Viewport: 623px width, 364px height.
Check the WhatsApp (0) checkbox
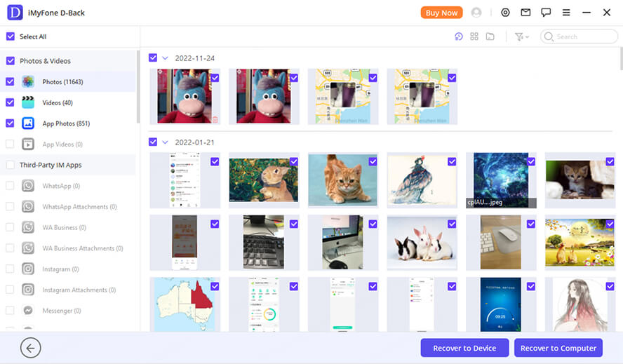click(11, 186)
